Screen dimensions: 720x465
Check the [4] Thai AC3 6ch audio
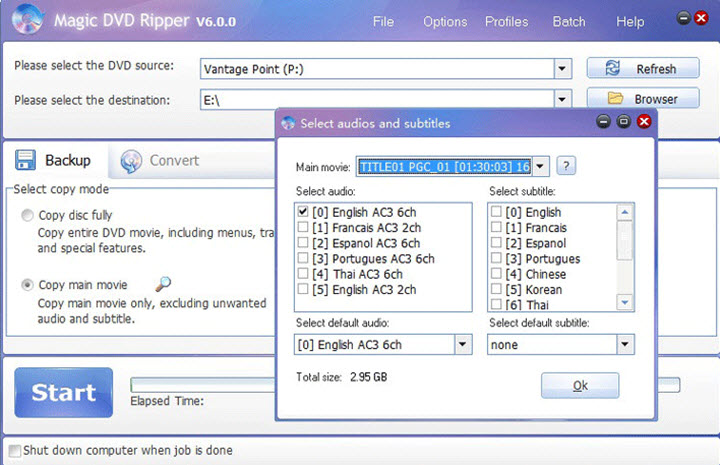tap(303, 274)
